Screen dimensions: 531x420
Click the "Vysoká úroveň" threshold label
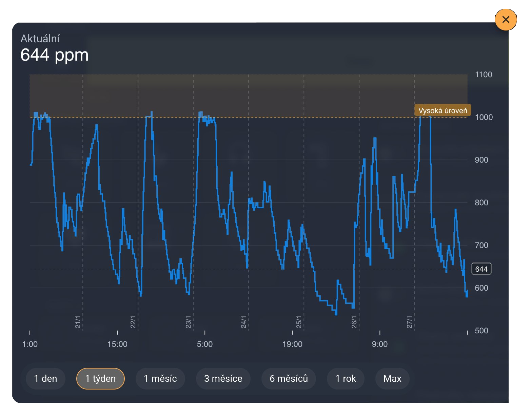442,110
